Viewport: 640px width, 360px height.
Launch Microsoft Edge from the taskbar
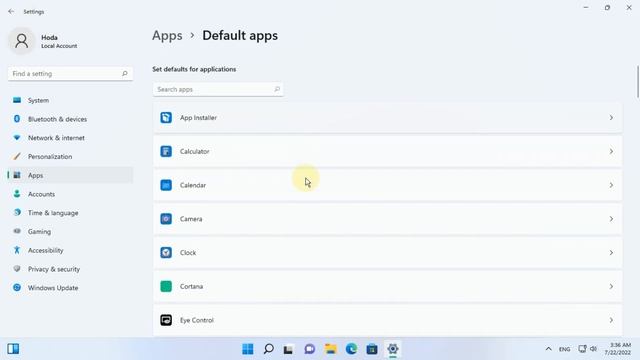pos(351,349)
